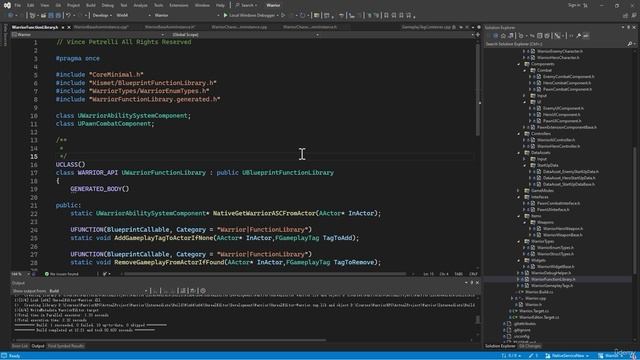Click the pending changes pencil icon in status bar

click(531, 356)
